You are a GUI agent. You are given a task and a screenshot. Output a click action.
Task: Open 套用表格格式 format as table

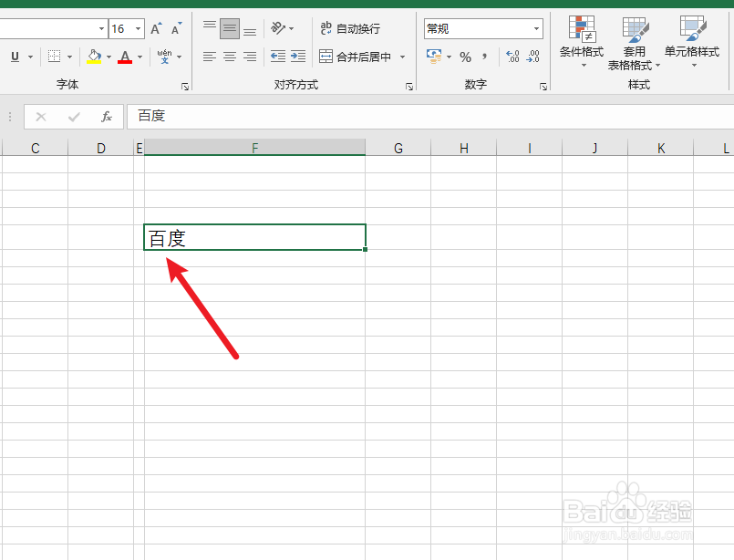pos(634,43)
